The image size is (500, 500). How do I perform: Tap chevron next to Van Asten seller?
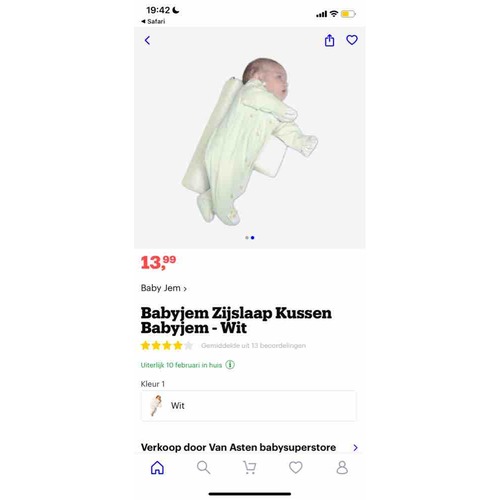coord(355,448)
